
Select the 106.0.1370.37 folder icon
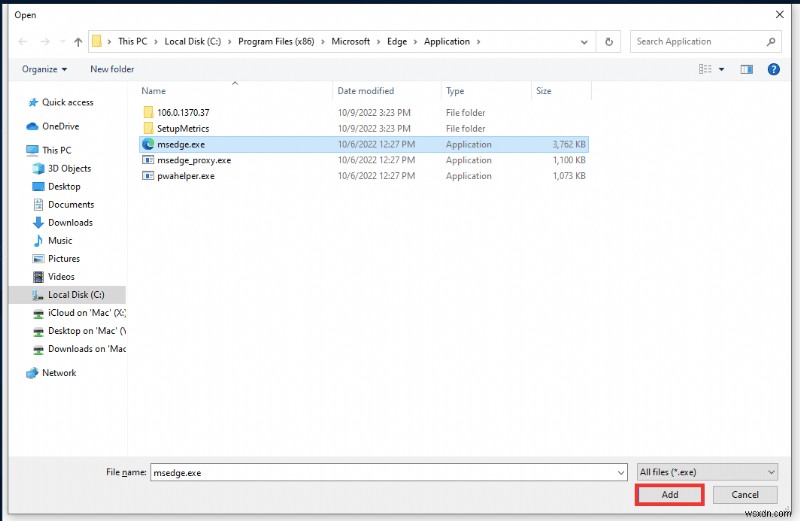(148, 112)
